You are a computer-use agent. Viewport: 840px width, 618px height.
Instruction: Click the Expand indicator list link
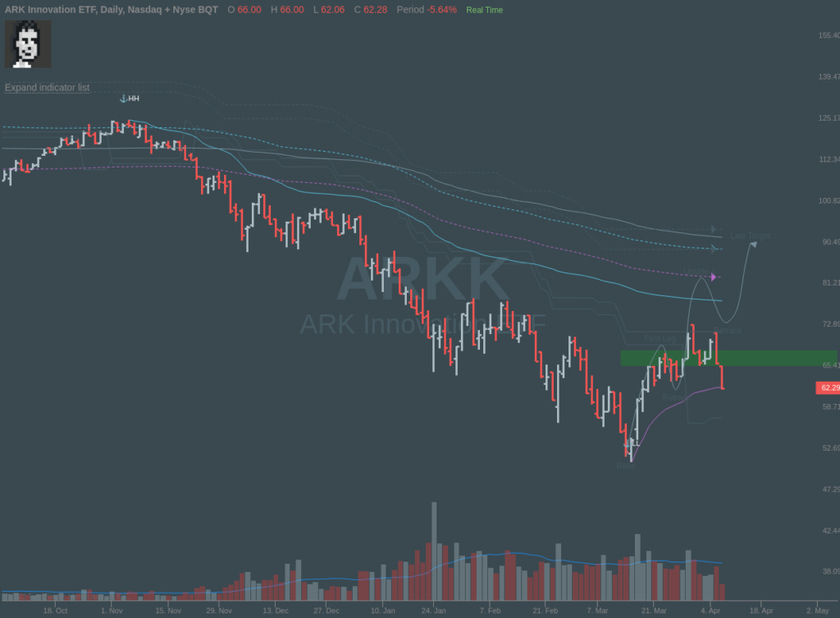coord(47,87)
